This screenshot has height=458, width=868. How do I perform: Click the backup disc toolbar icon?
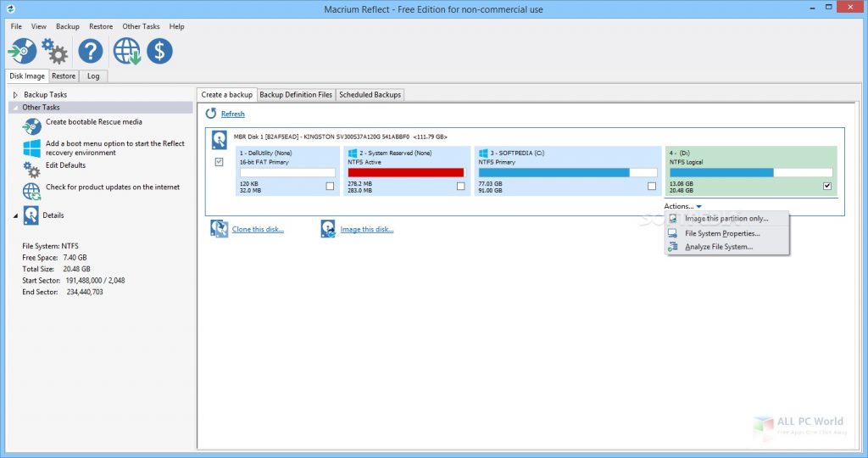(22, 51)
